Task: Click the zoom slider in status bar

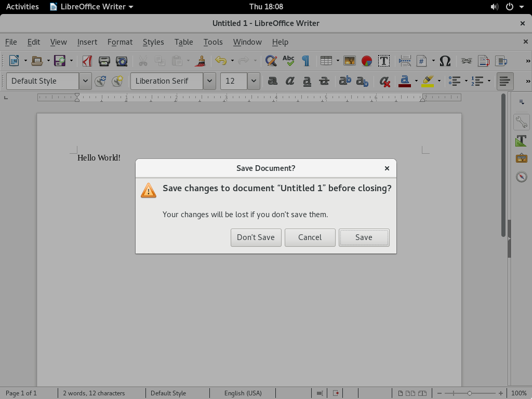Action: point(469,393)
